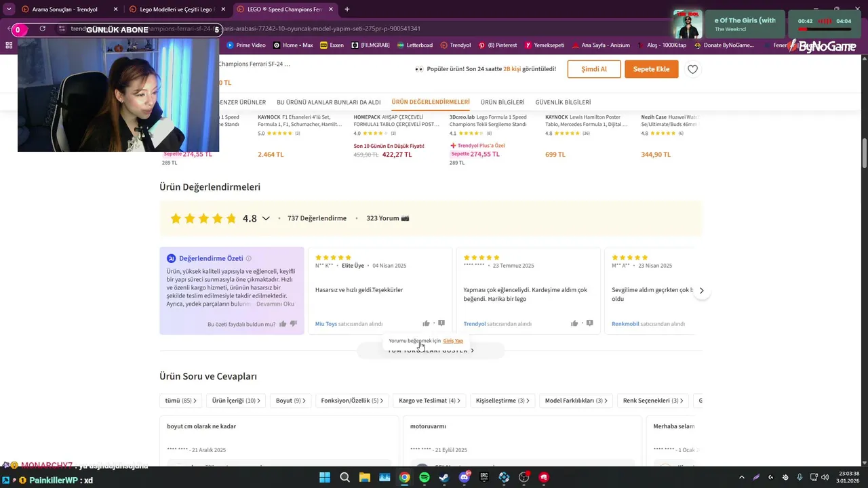Expand rating breakdown chevron next to 4.8
868x488 pixels.
click(x=266, y=218)
